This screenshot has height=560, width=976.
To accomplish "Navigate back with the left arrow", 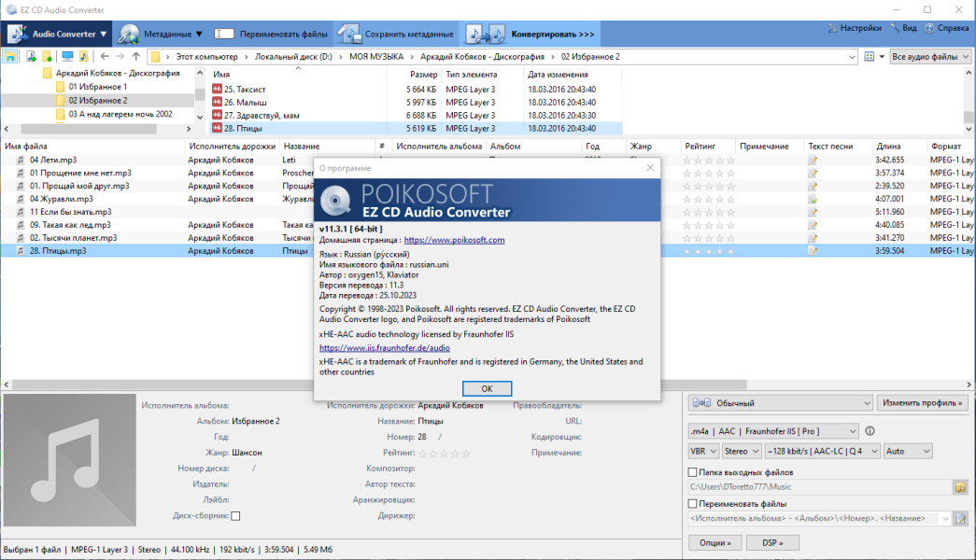I will [x=105, y=57].
